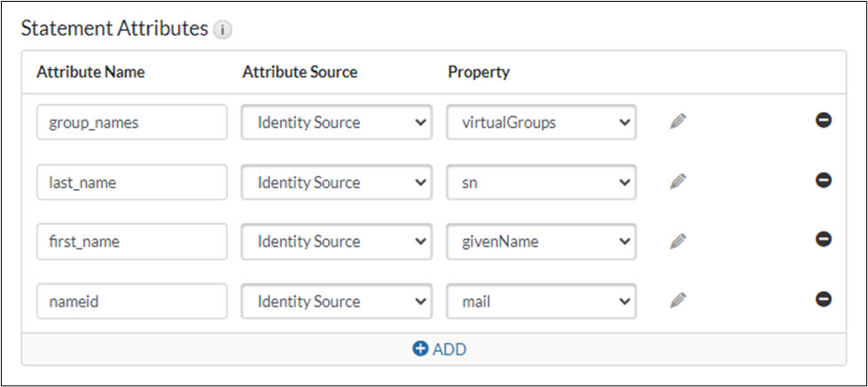The height and width of the screenshot is (387, 868).
Task: Edit the first_name row using pencil icon
Action: click(678, 241)
